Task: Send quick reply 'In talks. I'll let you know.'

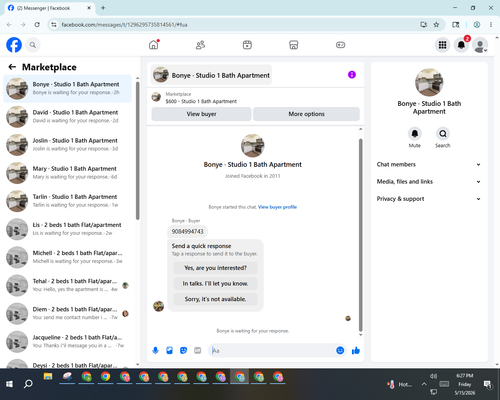Action: pos(215,284)
